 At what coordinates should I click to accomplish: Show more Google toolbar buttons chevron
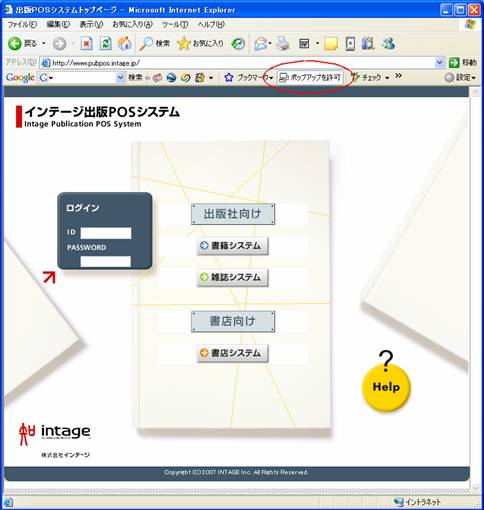click(x=398, y=76)
